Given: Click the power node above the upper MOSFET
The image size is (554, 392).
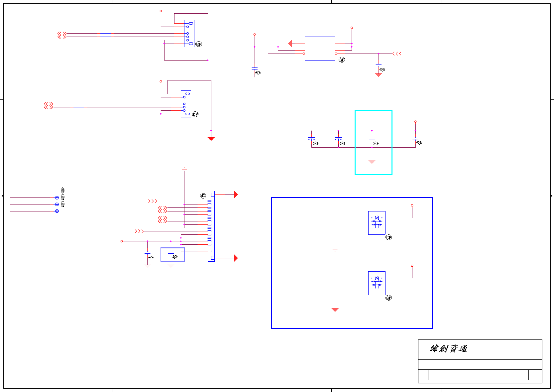Looking at the screenshot, I should (412, 205).
